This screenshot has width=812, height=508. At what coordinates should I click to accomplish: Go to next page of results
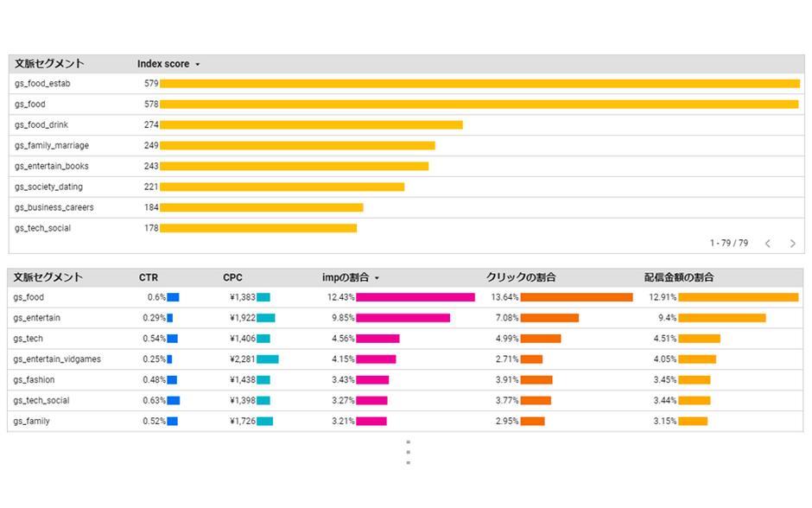pos(792,244)
